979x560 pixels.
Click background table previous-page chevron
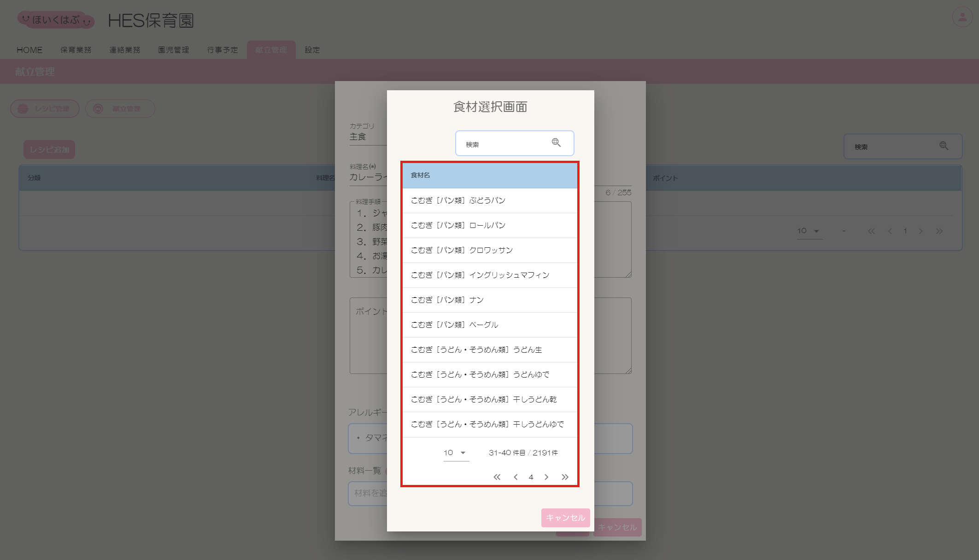click(890, 231)
